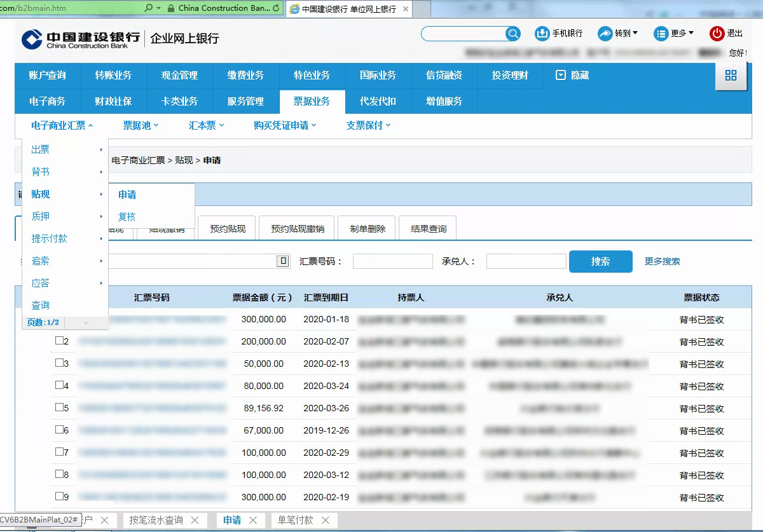Click the 转到 arrow icon
Image resolution: width=763 pixels, height=532 pixels.
click(605, 33)
